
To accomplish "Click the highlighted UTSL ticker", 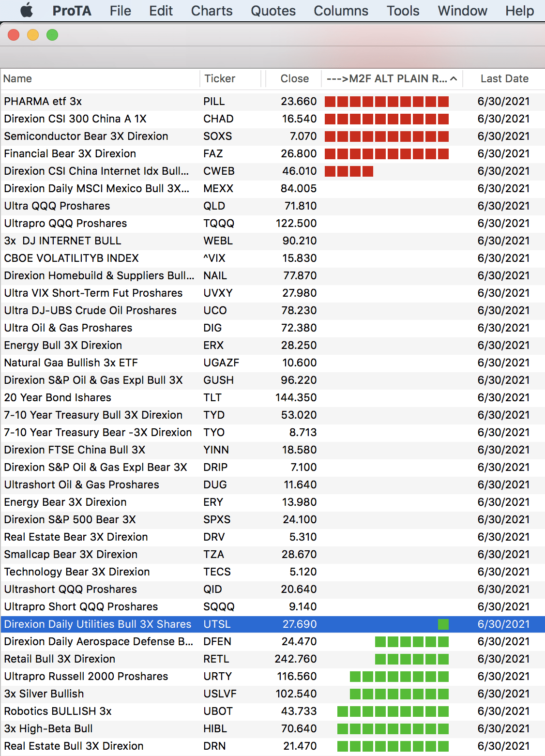I will click(x=217, y=624).
